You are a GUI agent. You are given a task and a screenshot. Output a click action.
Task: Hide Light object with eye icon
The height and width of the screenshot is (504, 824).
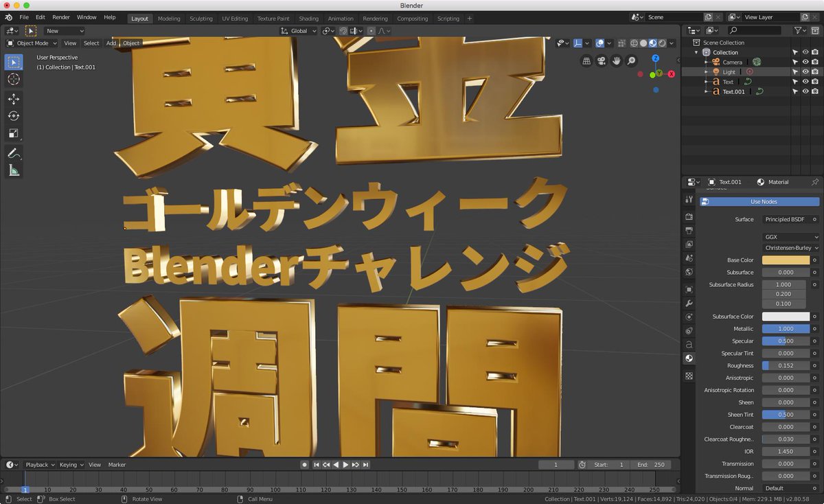tap(805, 71)
